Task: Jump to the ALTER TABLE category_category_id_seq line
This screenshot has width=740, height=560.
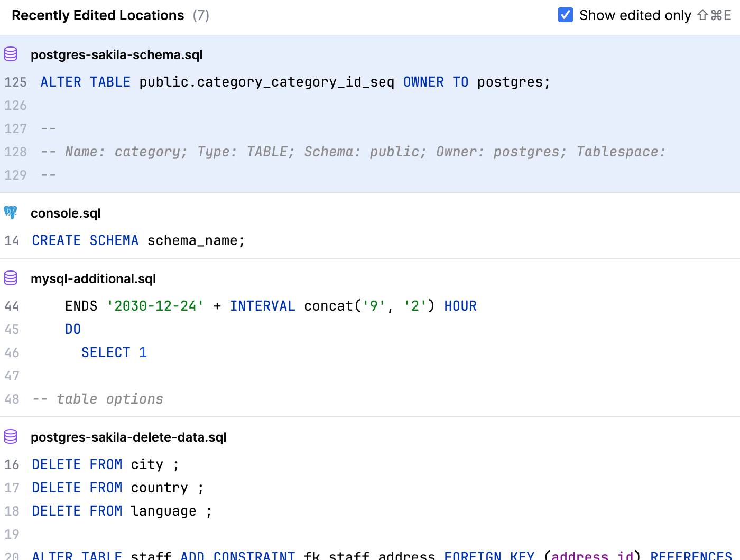Action: (x=295, y=82)
